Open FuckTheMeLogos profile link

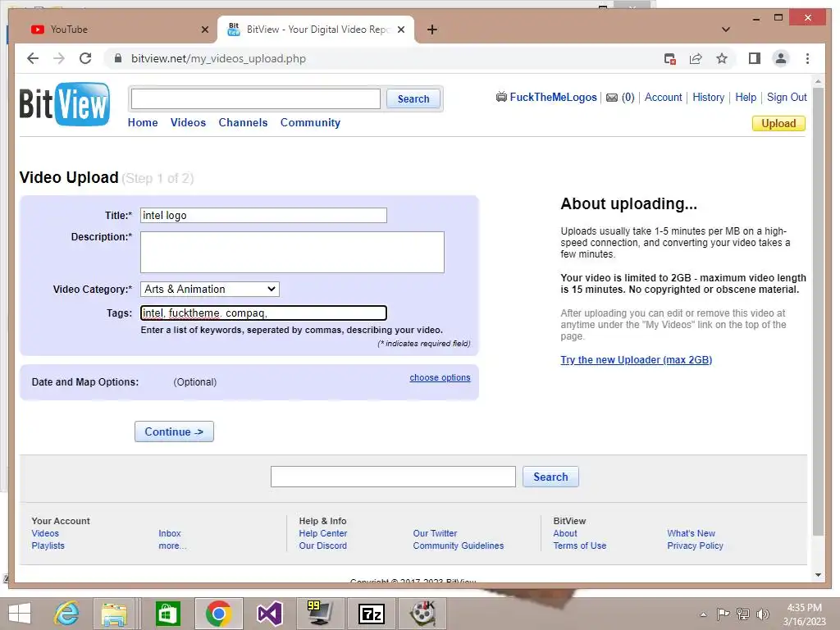pos(553,98)
